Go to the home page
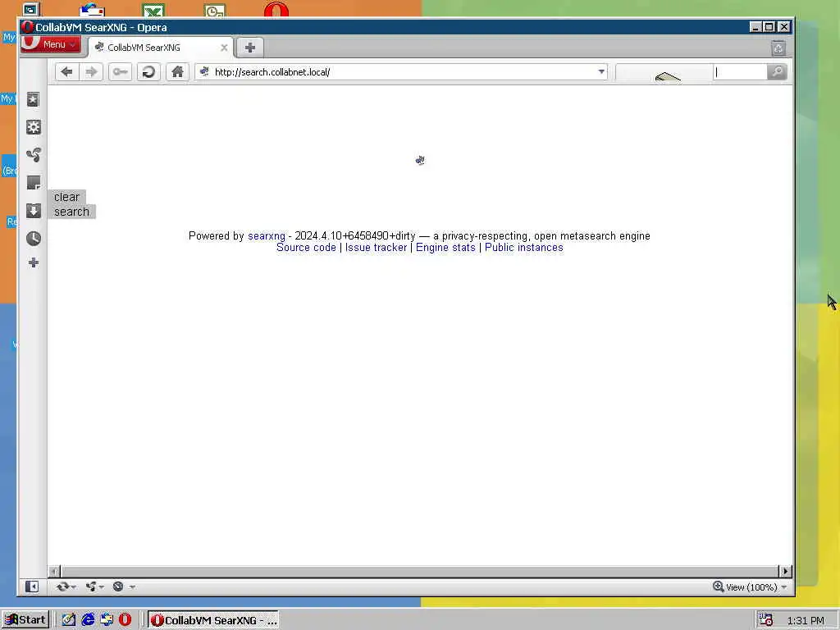840x630 pixels. coord(177,72)
